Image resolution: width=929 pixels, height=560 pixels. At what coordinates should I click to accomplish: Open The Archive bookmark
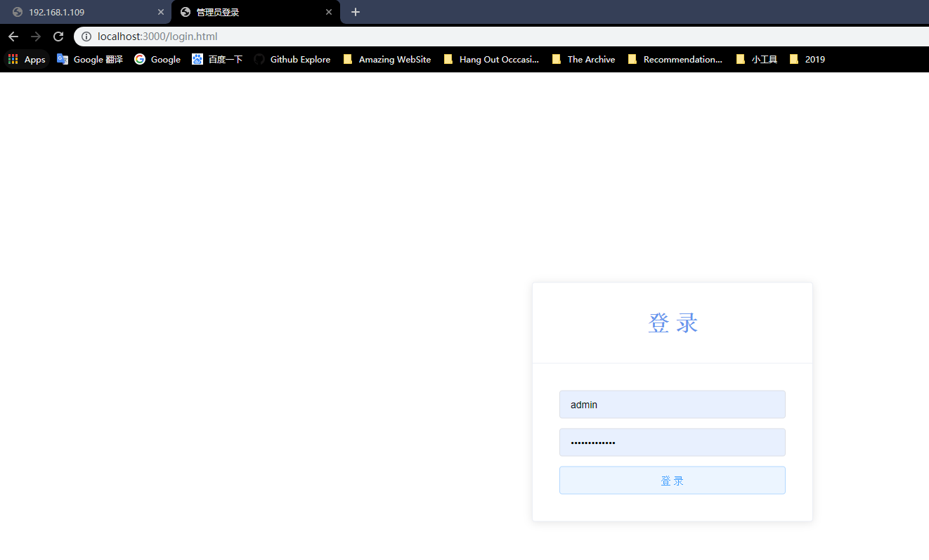tap(583, 59)
